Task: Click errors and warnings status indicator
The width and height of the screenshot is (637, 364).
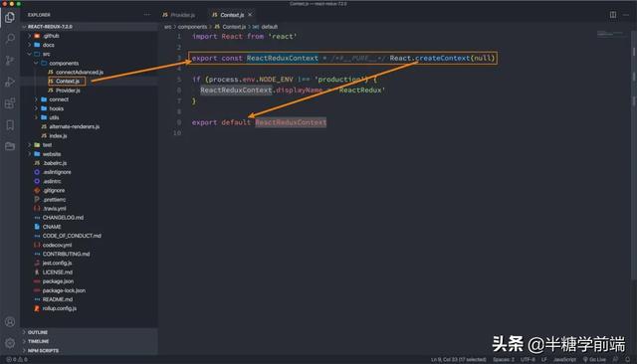Action: click(x=17, y=360)
